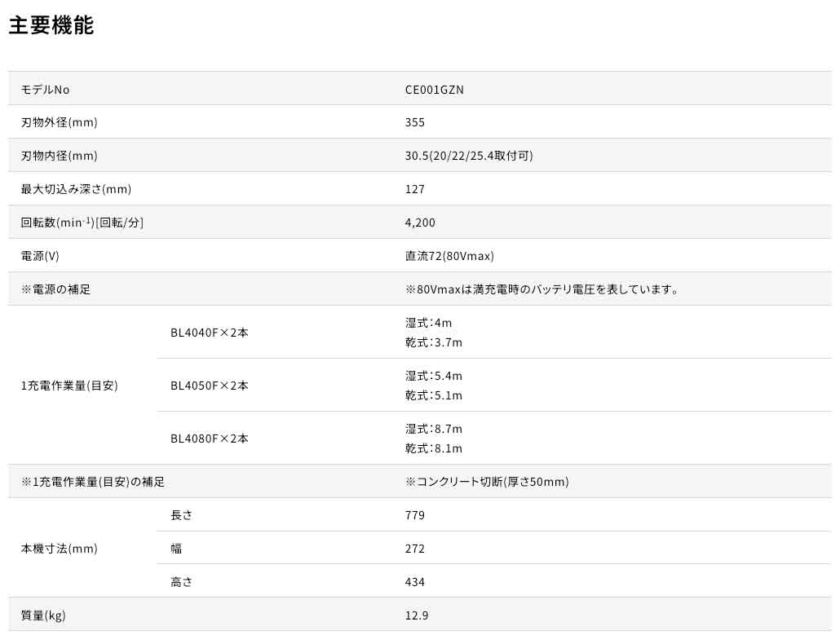840x635 pixels.
Task: Select the BL4040F×2本 battery label
Action: (210, 333)
